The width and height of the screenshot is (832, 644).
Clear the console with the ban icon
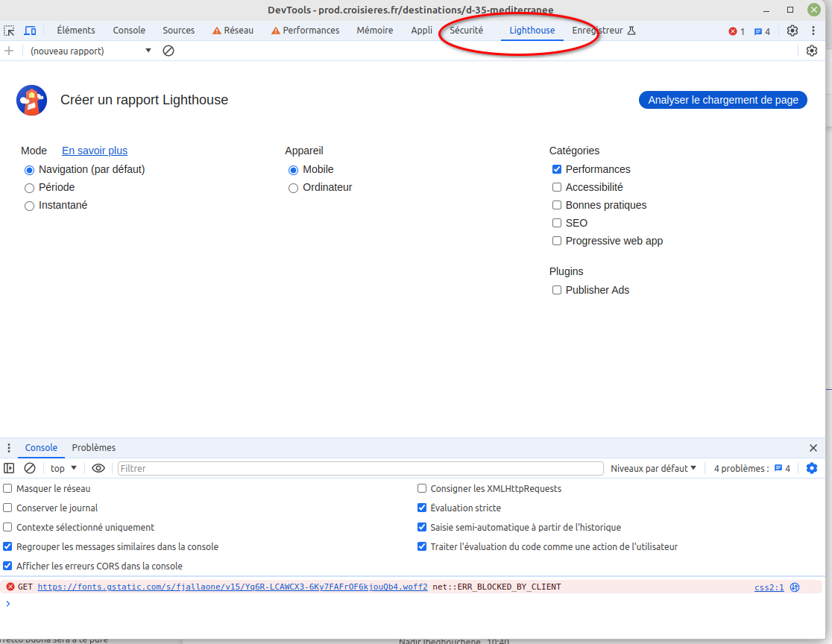coord(30,468)
